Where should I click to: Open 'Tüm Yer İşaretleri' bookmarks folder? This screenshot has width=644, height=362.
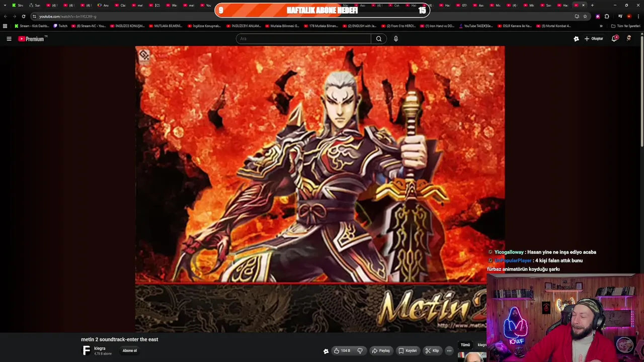pyautogui.click(x=625, y=26)
